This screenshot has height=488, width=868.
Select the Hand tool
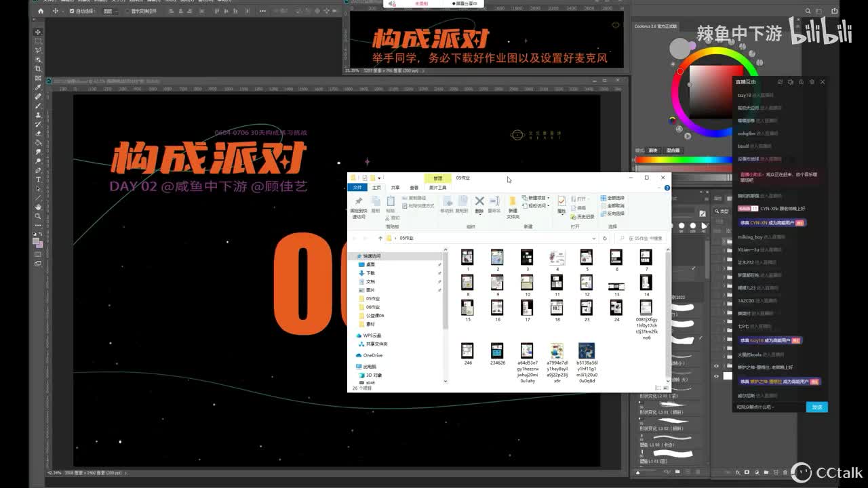tap(38, 207)
